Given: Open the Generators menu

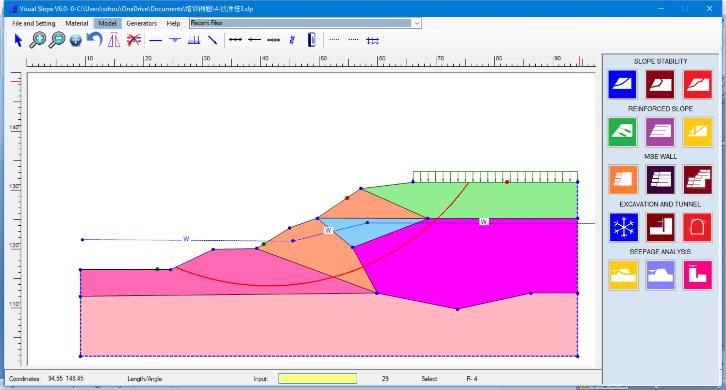Looking at the screenshot, I should (x=142, y=23).
